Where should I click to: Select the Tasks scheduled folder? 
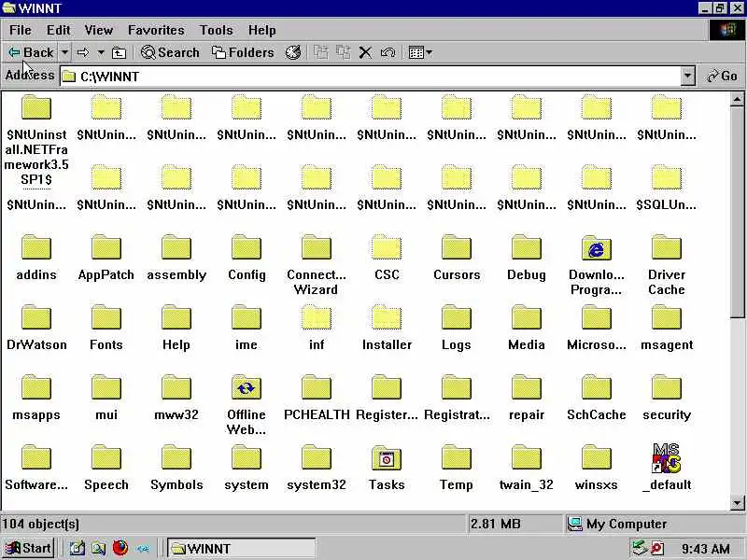[387, 468]
